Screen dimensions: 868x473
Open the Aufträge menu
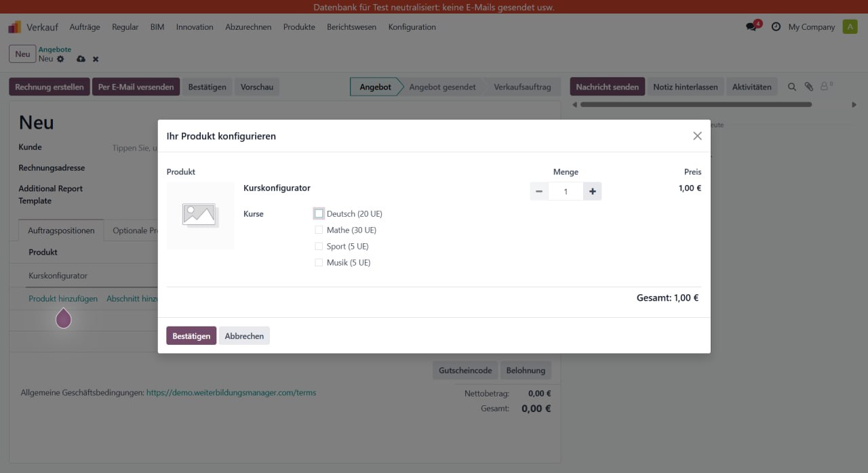[85, 27]
